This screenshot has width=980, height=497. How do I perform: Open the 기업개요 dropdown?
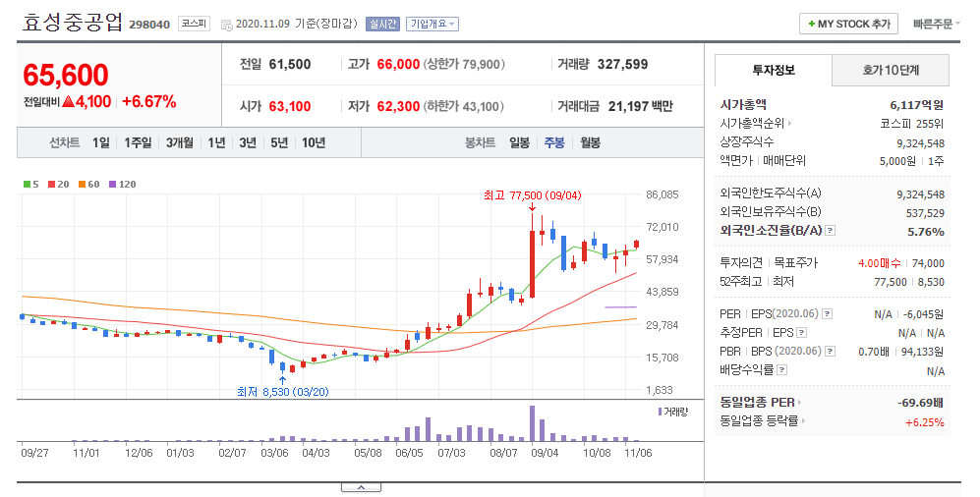point(432,24)
